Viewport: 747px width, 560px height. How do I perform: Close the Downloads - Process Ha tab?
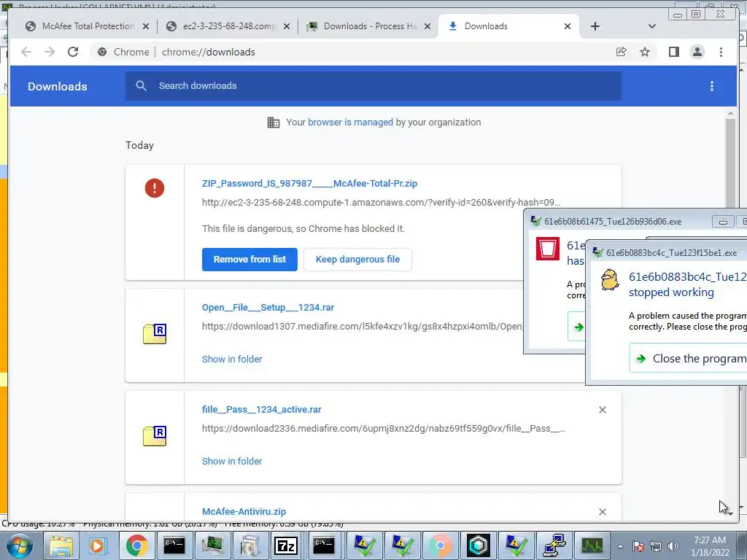pyautogui.click(x=427, y=26)
